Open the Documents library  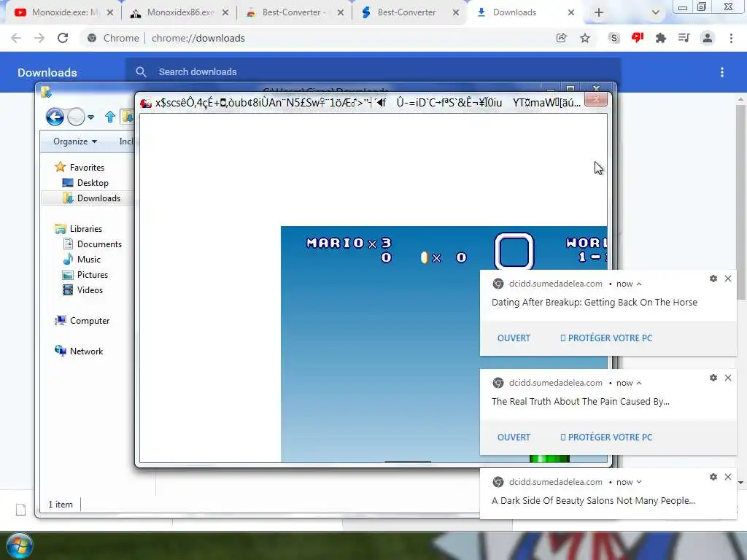pos(99,244)
